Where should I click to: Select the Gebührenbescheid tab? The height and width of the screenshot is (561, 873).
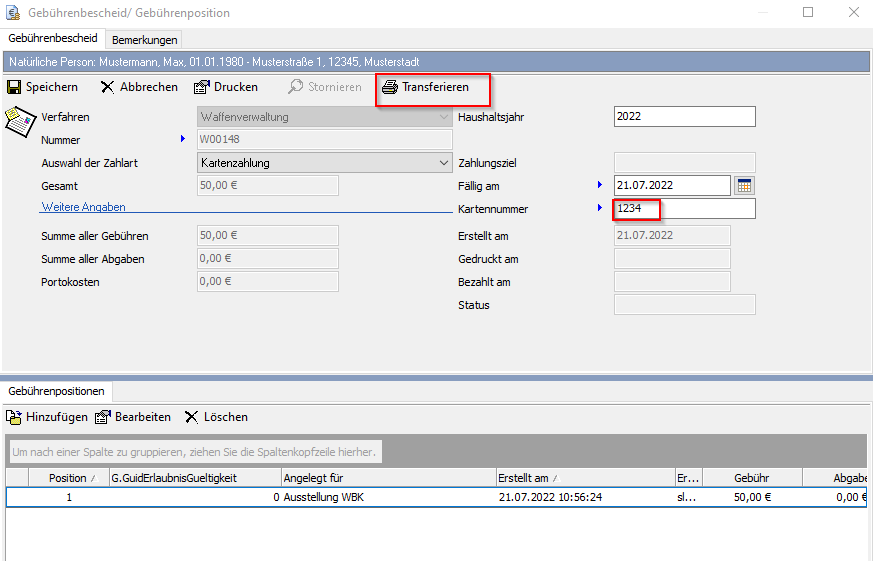click(x=53, y=39)
